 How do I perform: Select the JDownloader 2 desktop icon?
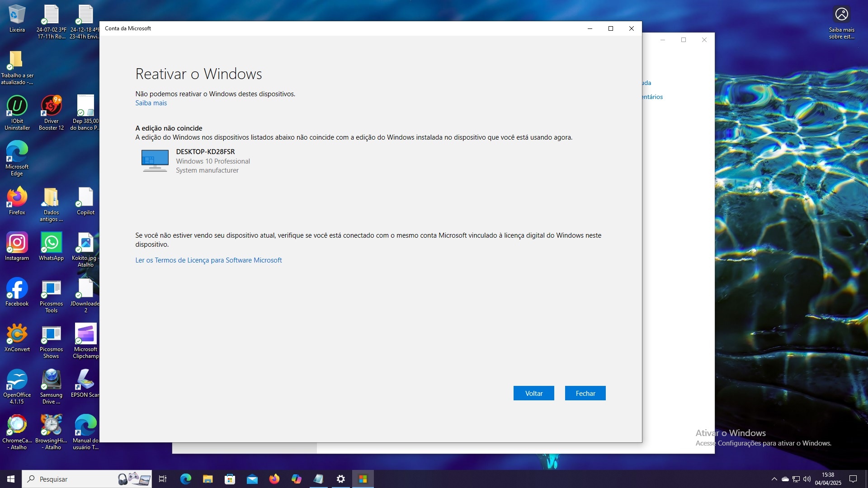tap(85, 296)
